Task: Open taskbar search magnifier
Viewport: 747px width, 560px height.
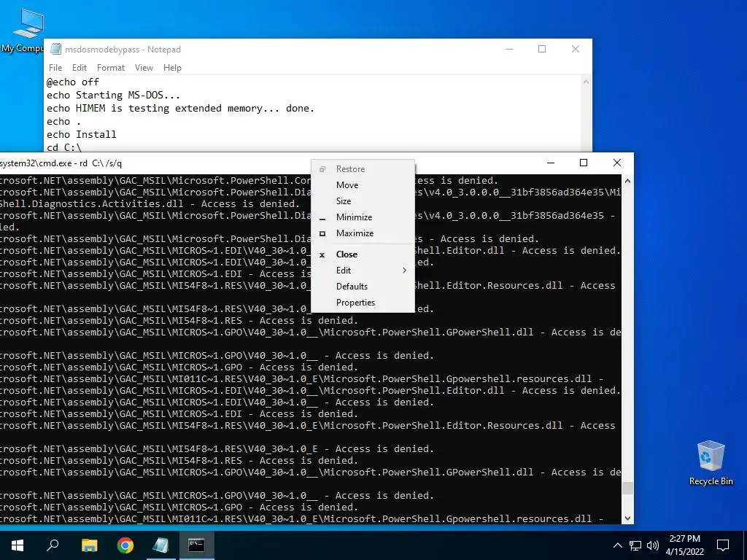Action: [53, 545]
